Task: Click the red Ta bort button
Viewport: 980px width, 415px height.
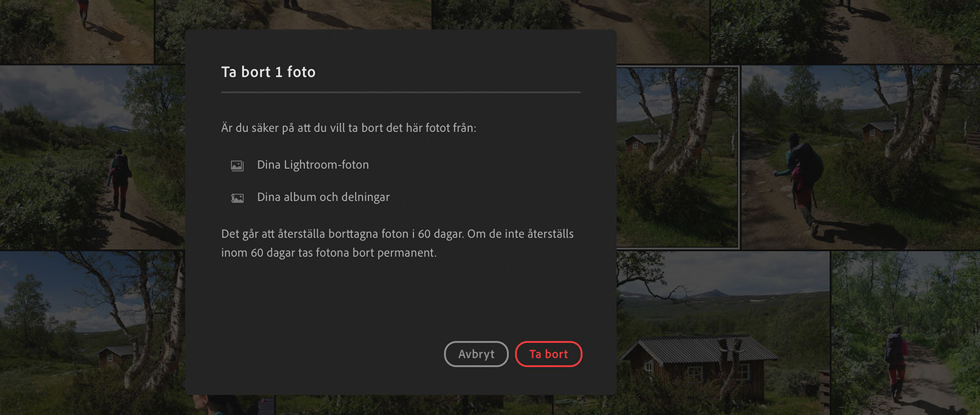Action: tap(548, 354)
